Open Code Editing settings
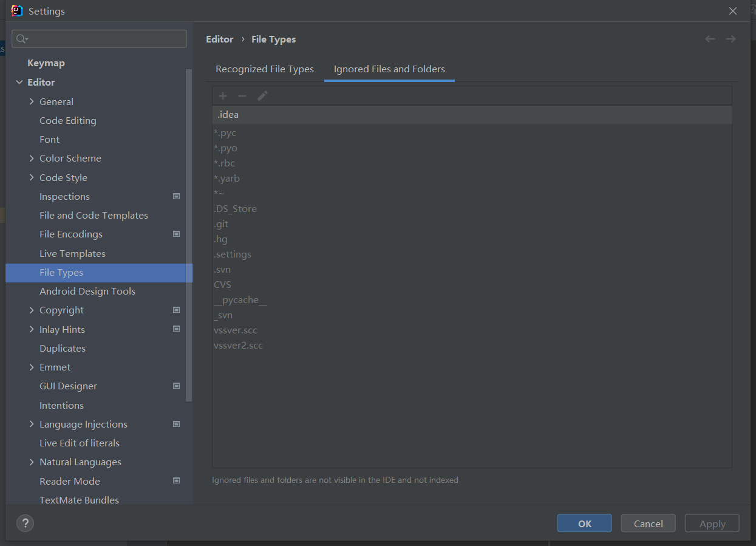756x546 pixels. pyautogui.click(x=68, y=120)
